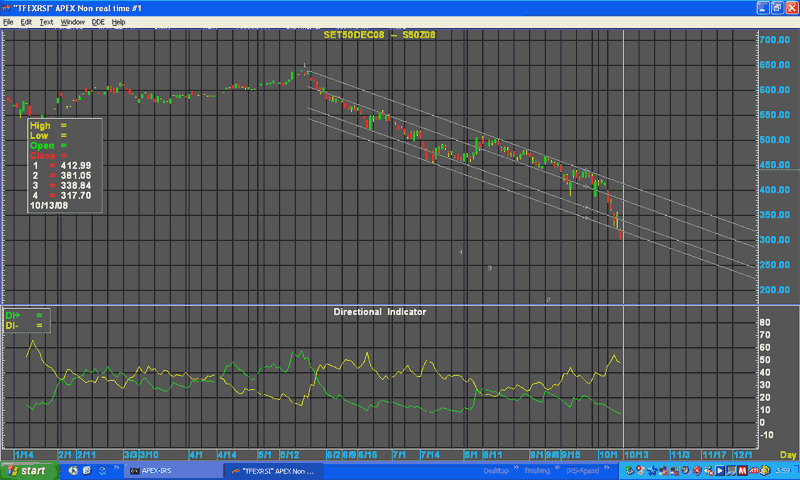
Task: Click the Open label in data box
Action: pos(42,146)
